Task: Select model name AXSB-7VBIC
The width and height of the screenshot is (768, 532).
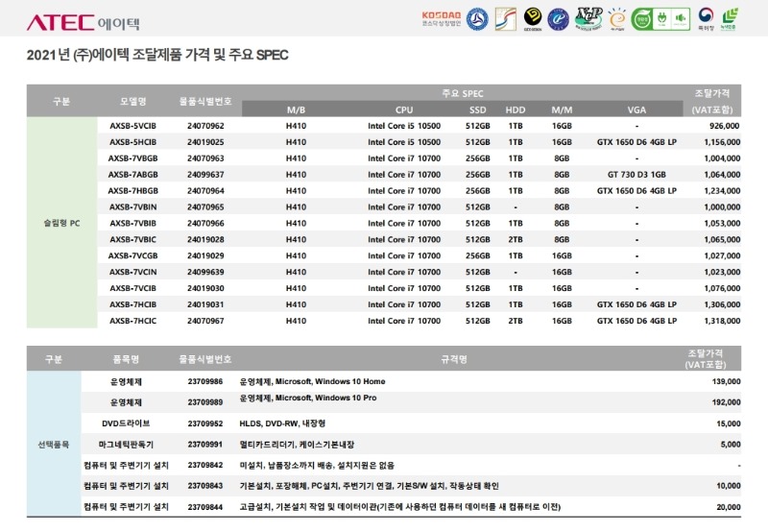Action: pyautogui.click(x=132, y=239)
